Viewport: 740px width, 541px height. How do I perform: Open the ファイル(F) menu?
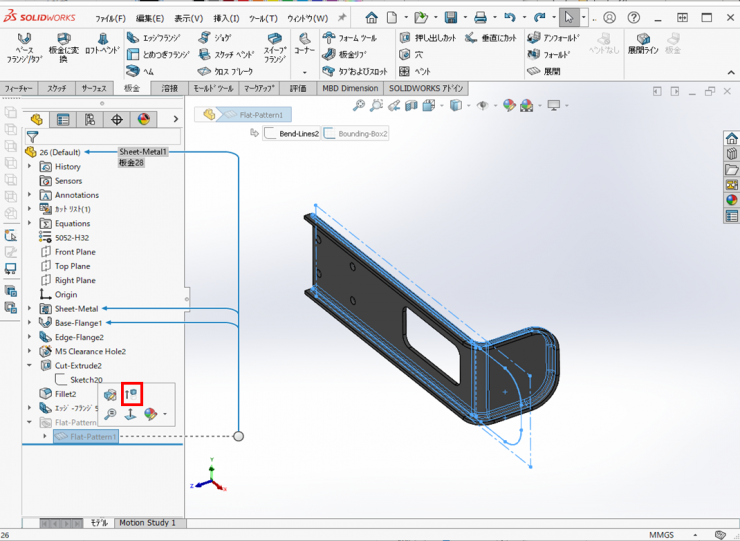point(110,18)
